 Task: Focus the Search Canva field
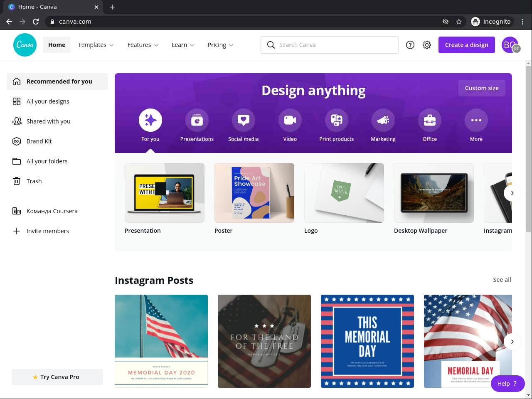click(x=330, y=45)
